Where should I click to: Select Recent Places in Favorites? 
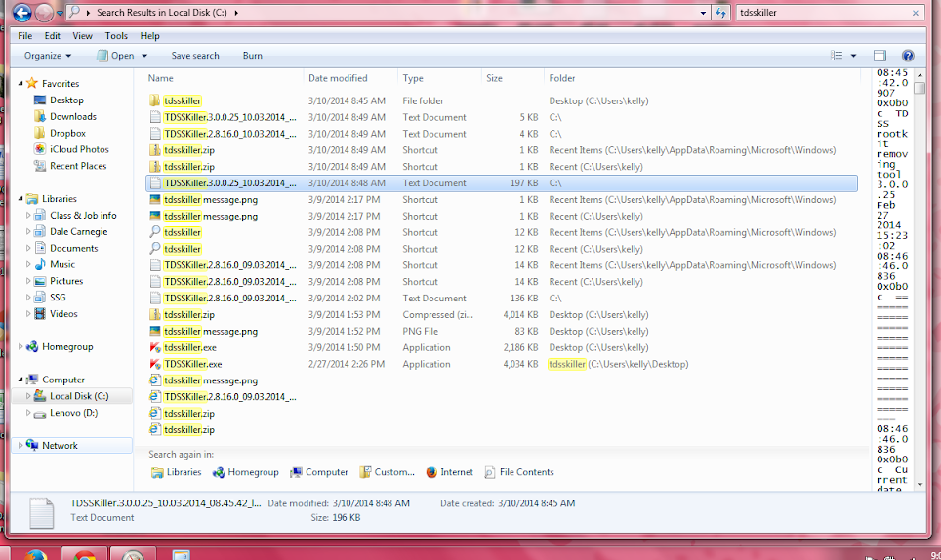pyautogui.click(x=78, y=166)
